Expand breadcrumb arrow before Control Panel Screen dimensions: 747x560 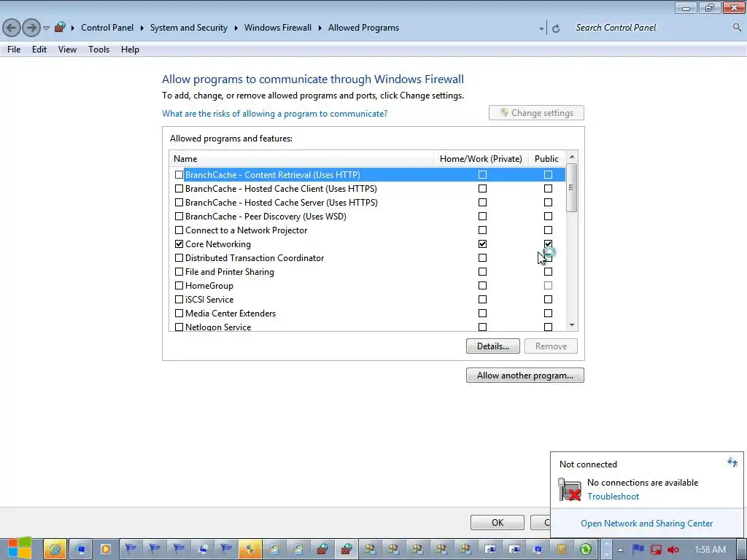73,28
